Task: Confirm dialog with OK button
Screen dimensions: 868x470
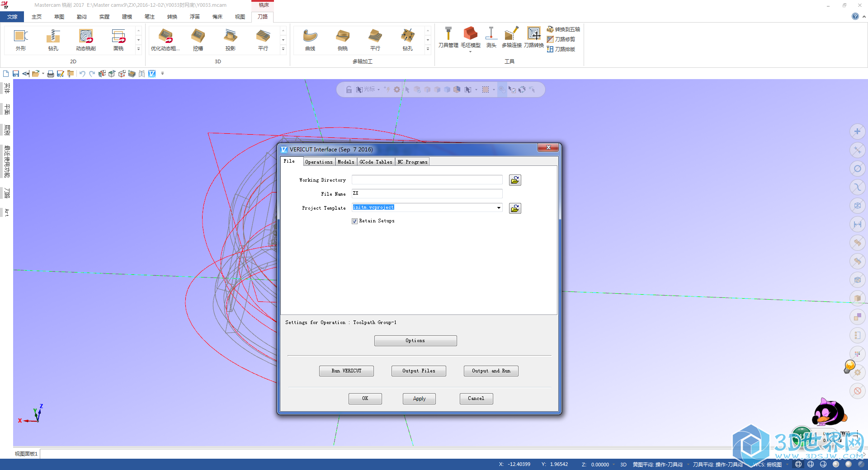Action: point(365,399)
